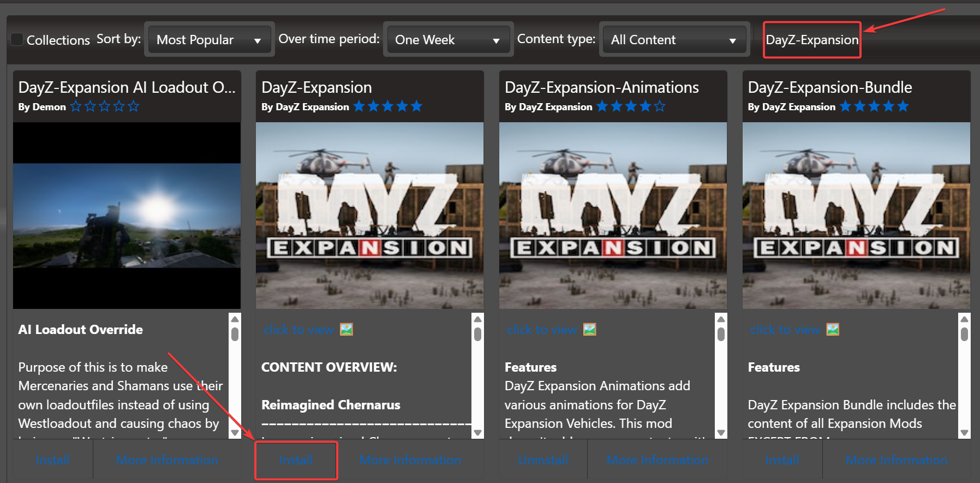This screenshot has width=980, height=483.
Task: Open DayZ-Expansion-Animations thumbnail image
Action: (613, 216)
